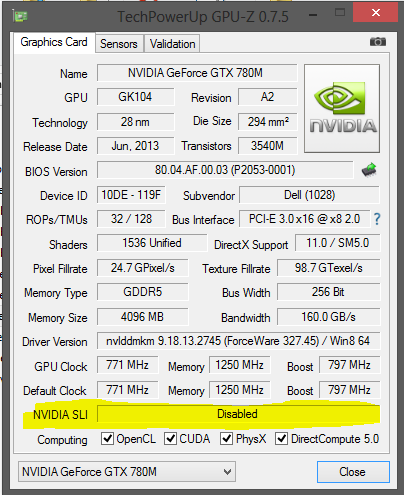Click the NVIDIA logo image
404x495 pixels.
(342, 108)
